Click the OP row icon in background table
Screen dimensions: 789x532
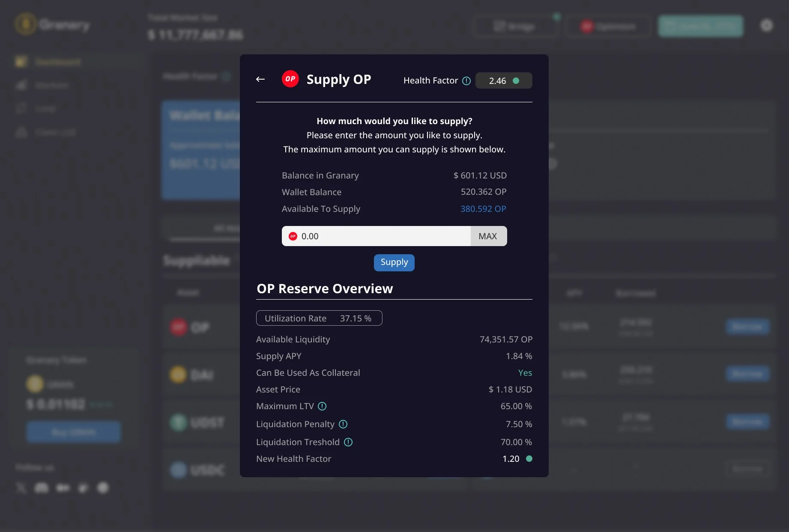tap(179, 327)
